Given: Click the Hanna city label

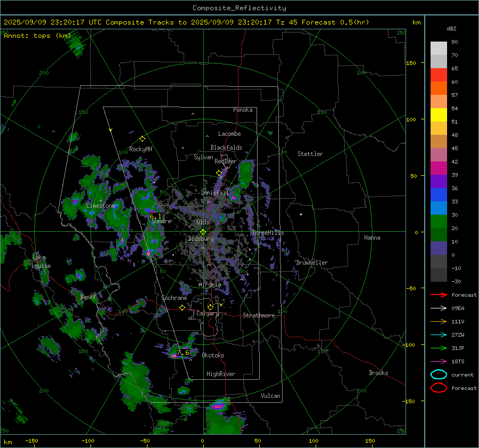Looking at the screenshot, I should tap(372, 238).
